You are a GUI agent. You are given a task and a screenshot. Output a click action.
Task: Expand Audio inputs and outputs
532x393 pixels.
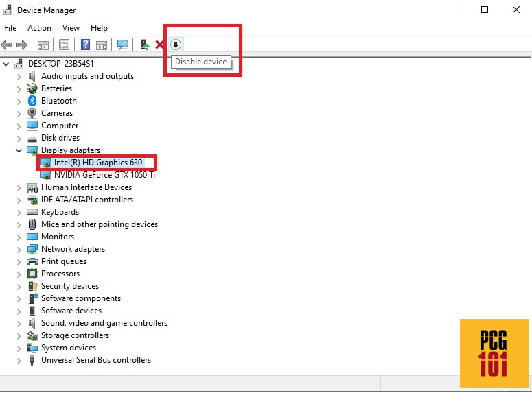click(19, 77)
